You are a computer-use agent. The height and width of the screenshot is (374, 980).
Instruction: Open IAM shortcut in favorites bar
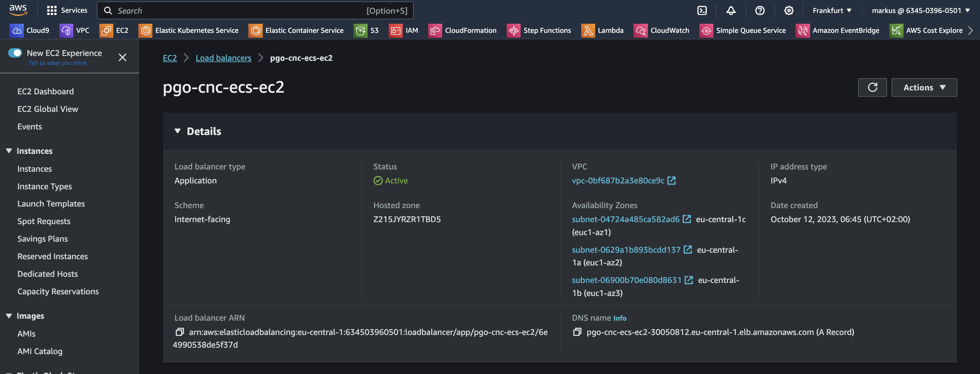pos(404,30)
